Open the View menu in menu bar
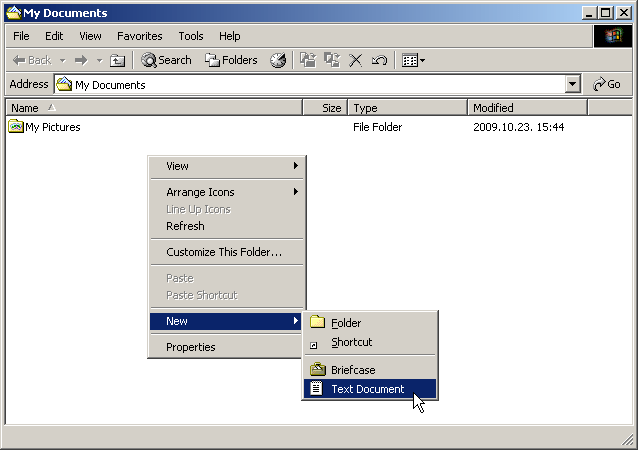638x450 pixels. [x=90, y=36]
